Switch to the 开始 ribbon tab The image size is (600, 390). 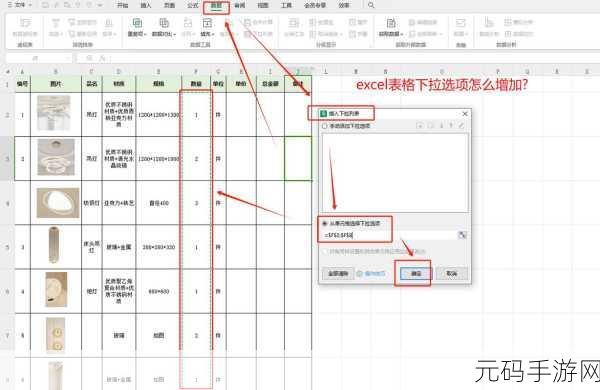coord(122,5)
